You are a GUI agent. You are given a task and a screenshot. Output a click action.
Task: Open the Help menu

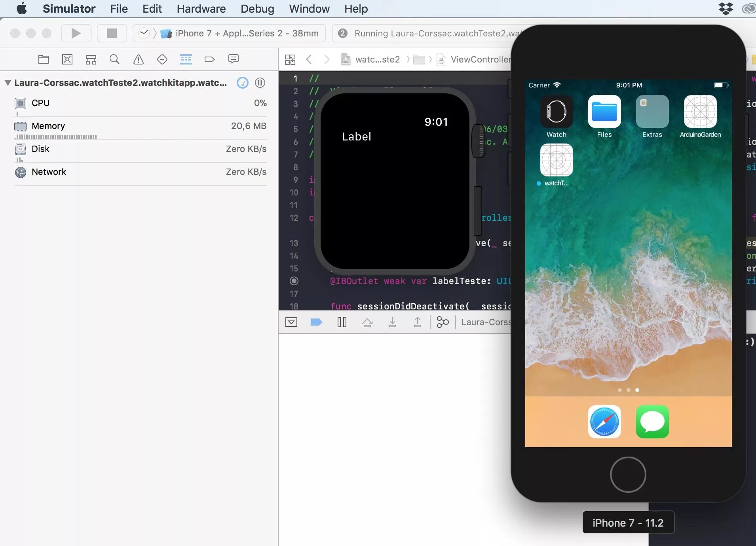pos(356,8)
